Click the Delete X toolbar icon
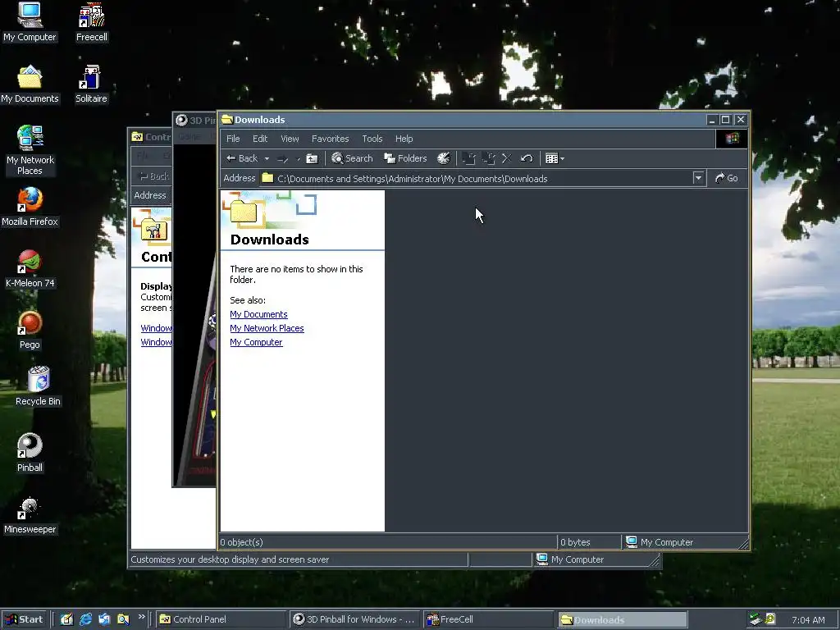This screenshot has width=840, height=630. pos(507,158)
